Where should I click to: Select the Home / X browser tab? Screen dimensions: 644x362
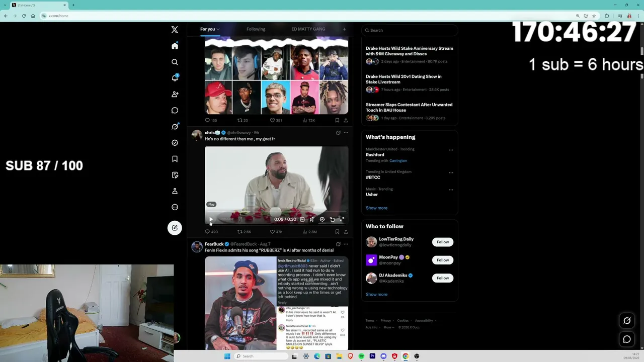[x=39, y=5]
